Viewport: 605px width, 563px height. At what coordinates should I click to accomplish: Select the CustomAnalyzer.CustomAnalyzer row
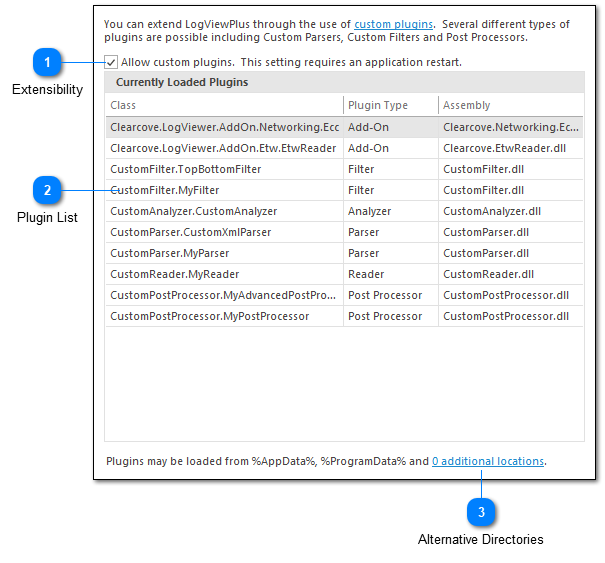344,211
